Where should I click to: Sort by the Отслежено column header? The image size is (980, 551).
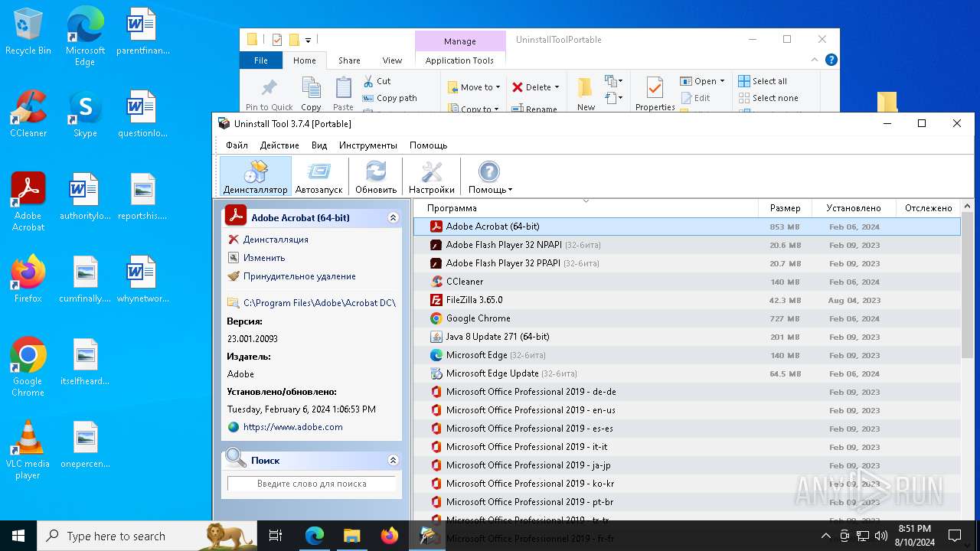928,208
